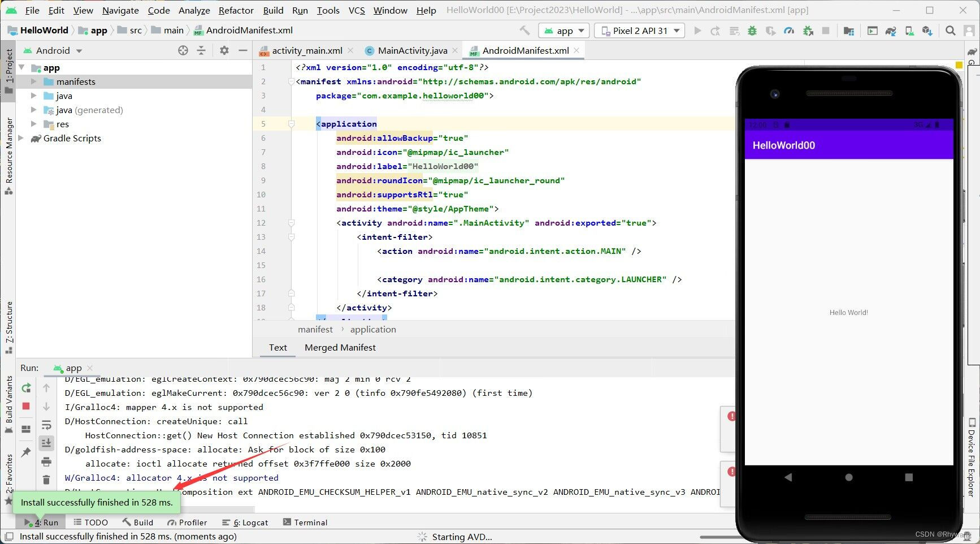Collapse the app module tree node
The width and height of the screenshot is (980, 544).
click(x=22, y=68)
